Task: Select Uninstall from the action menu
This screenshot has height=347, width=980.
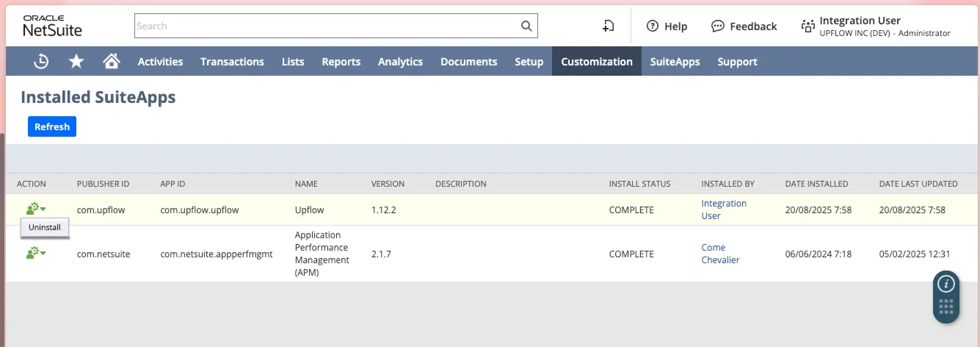Action: tap(44, 228)
